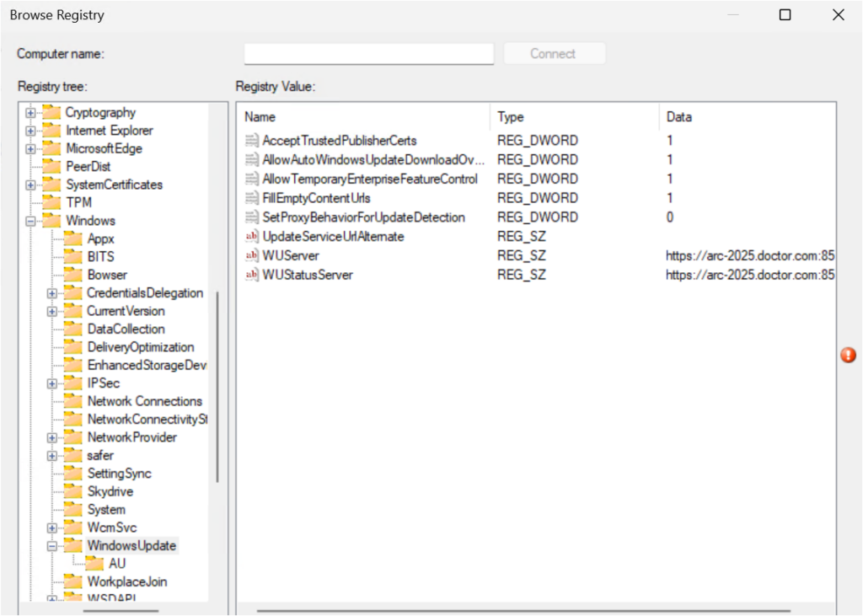Select the DeliveryOptimization tree item
The height and width of the screenshot is (616, 863).
140,347
